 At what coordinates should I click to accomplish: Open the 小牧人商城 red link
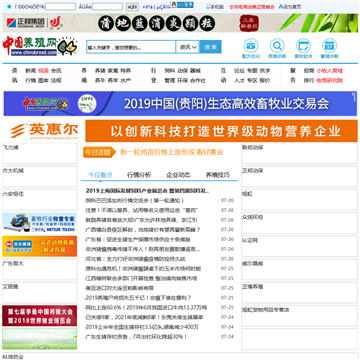[x=330, y=71]
